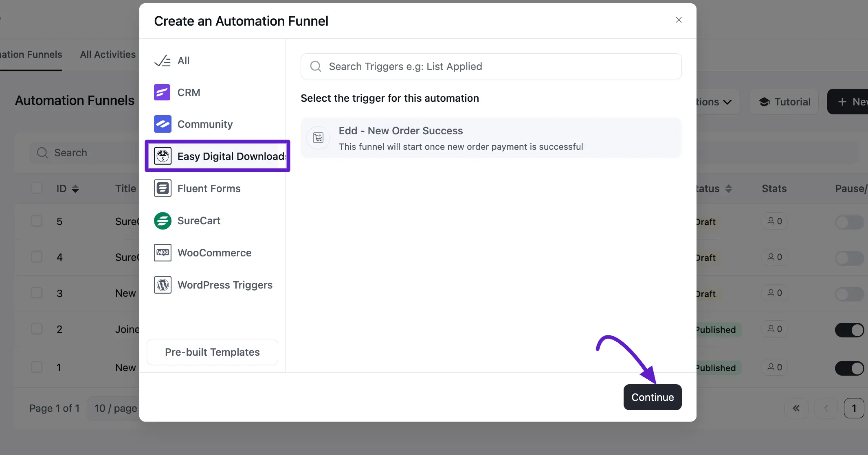The image size is (868, 455).
Task: Toggle the select-all checkbox in table header
Action: (37, 188)
